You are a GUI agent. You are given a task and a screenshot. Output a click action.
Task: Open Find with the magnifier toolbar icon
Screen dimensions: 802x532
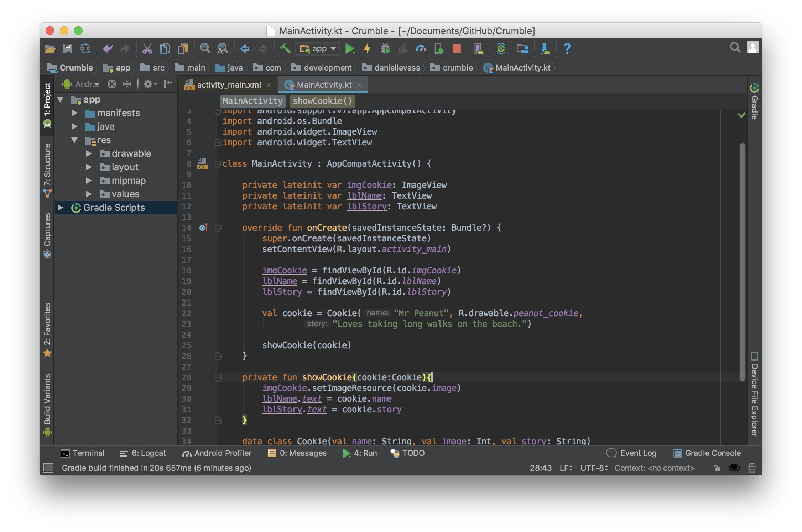(x=205, y=48)
